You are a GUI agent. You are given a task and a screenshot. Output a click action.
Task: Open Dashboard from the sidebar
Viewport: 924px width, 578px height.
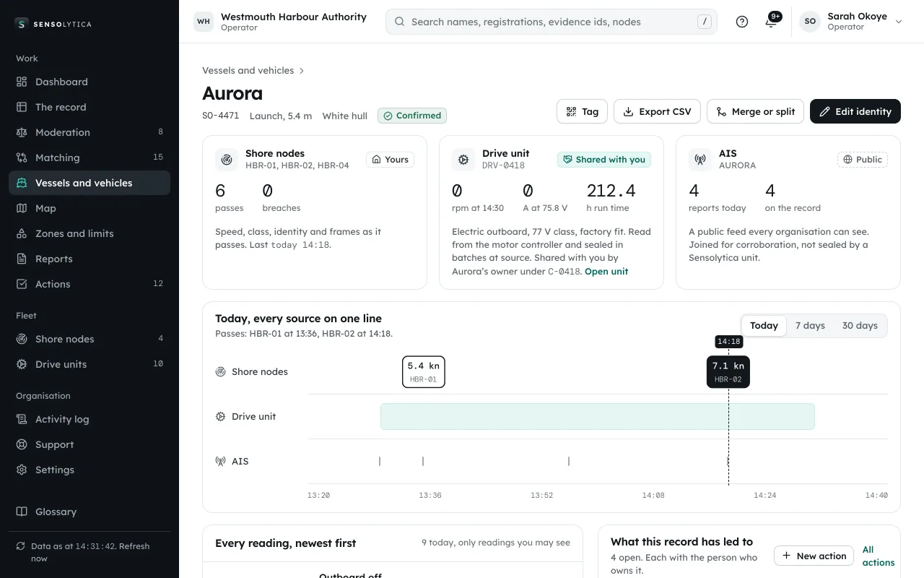tap(90, 82)
